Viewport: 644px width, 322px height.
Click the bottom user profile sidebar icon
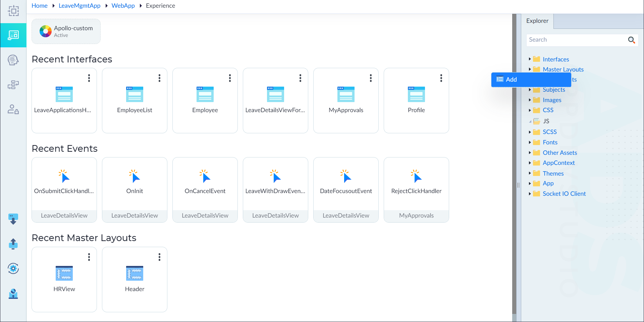tap(13, 293)
